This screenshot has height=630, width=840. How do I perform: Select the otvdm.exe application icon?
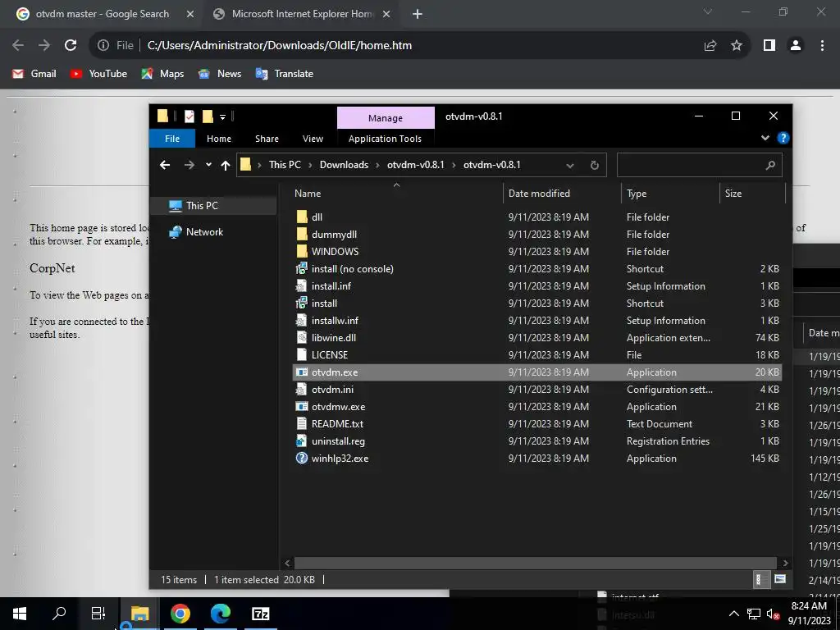(302, 372)
